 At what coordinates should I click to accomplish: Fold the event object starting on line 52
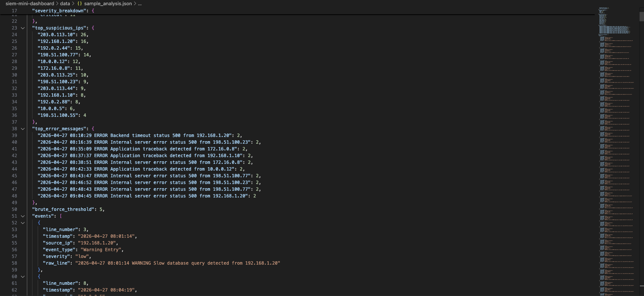click(x=23, y=223)
